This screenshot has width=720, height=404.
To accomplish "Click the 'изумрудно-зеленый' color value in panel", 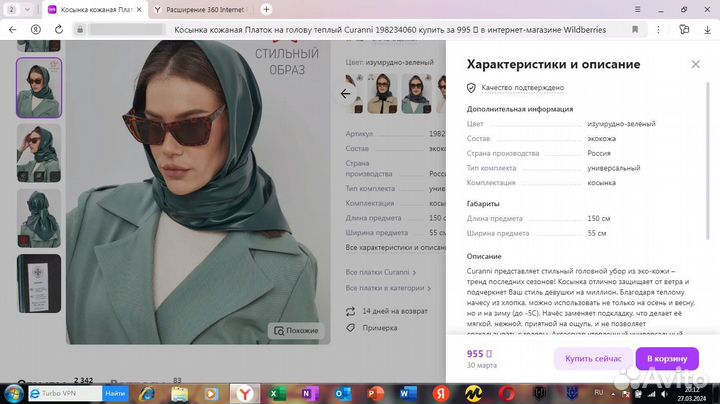I will (x=622, y=124).
